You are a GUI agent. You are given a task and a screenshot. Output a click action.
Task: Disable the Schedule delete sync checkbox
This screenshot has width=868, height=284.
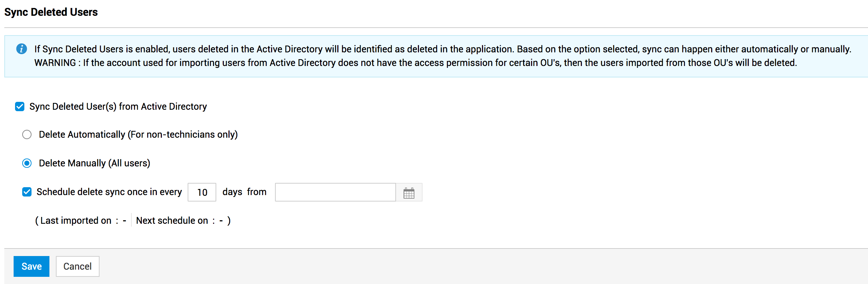click(x=27, y=192)
